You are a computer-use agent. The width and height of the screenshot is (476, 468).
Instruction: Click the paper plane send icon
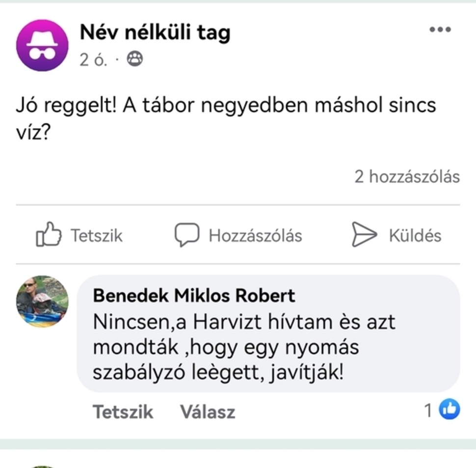(x=364, y=235)
